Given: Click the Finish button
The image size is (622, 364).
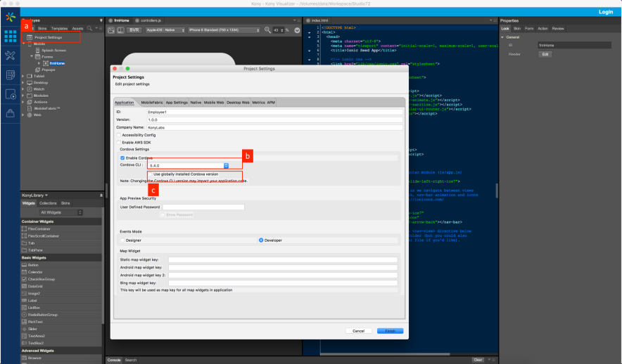Looking at the screenshot, I should pyautogui.click(x=390, y=331).
